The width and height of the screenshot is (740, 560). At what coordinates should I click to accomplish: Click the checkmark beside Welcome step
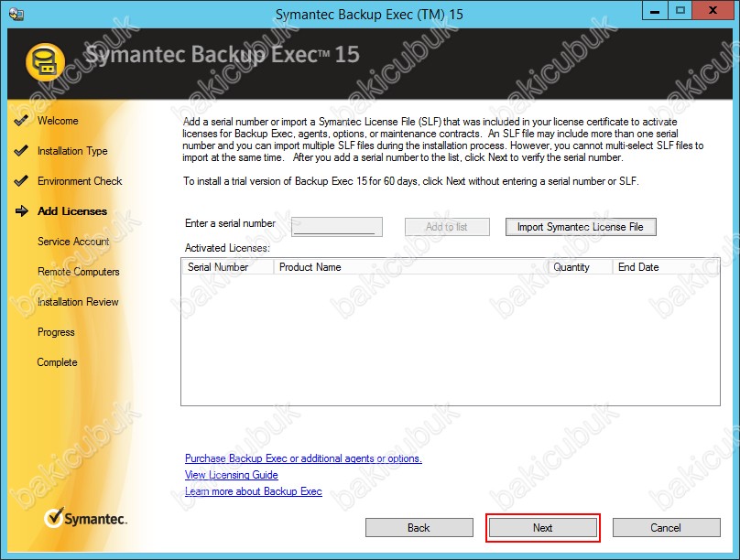pyautogui.click(x=21, y=121)
